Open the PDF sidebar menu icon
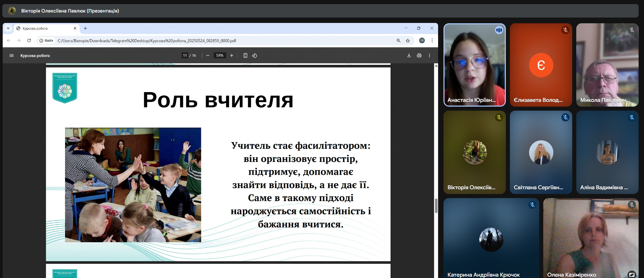The height and width of the screenshot is (278, 644). 11,56
